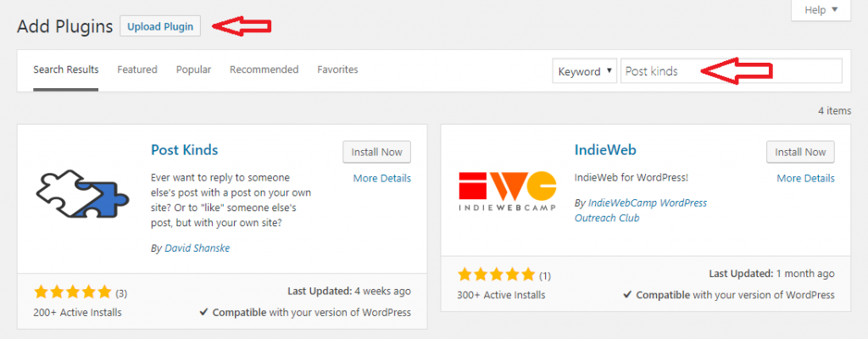868x339 pixels.
Task: Select the Search Results tab
Action: pyautogui.click(x=66, y=69)
